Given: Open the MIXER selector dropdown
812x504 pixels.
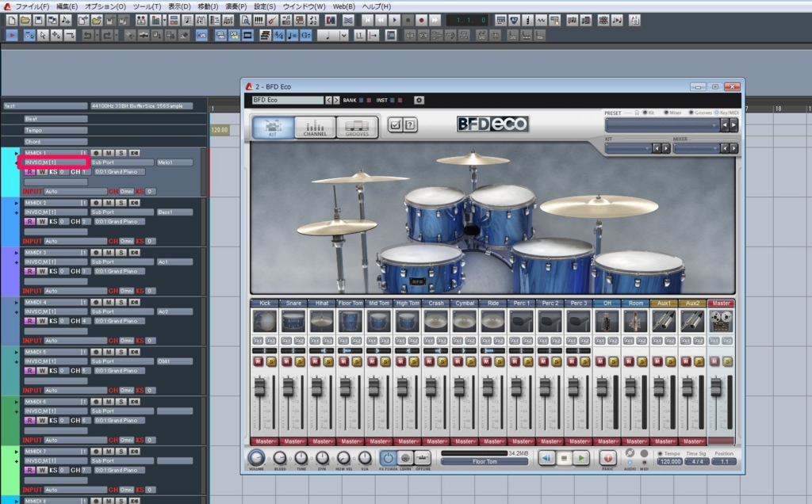Looking at the screenshot, I should click(696, 148).
